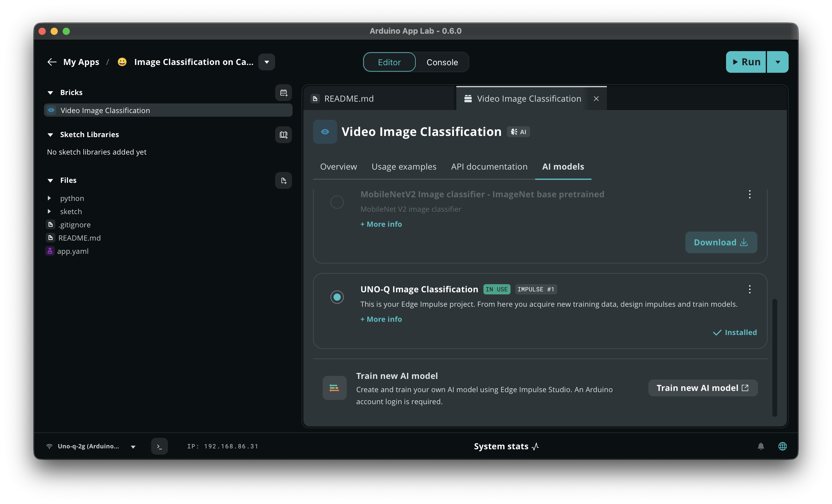This screenshot has height=504, width=832.
Task: Click the brick icon on Video Image Classification tab
Action: pos(468,99)
